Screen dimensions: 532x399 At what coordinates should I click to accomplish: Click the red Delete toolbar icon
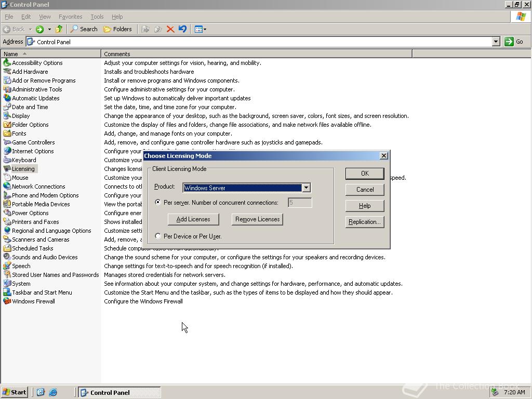point(170,29)
